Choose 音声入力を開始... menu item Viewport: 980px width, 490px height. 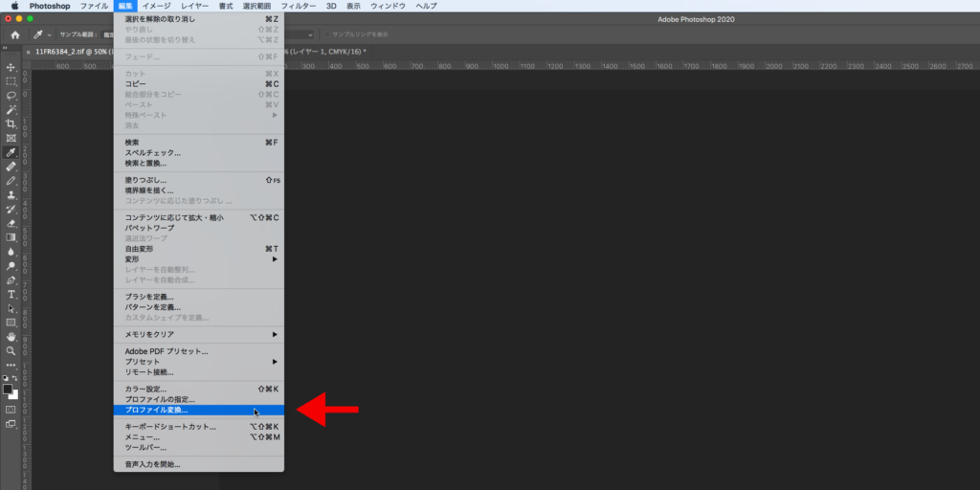(199, 464)
